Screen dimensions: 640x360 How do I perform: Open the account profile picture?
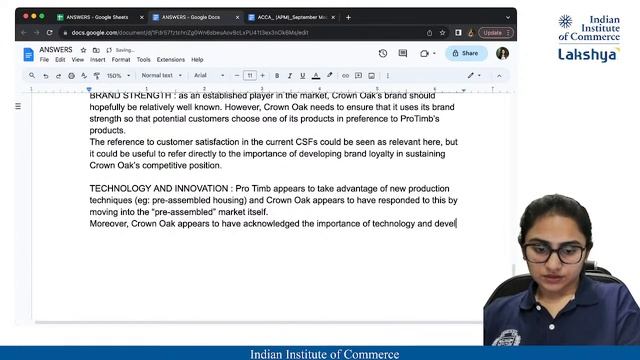click(502, 53)
